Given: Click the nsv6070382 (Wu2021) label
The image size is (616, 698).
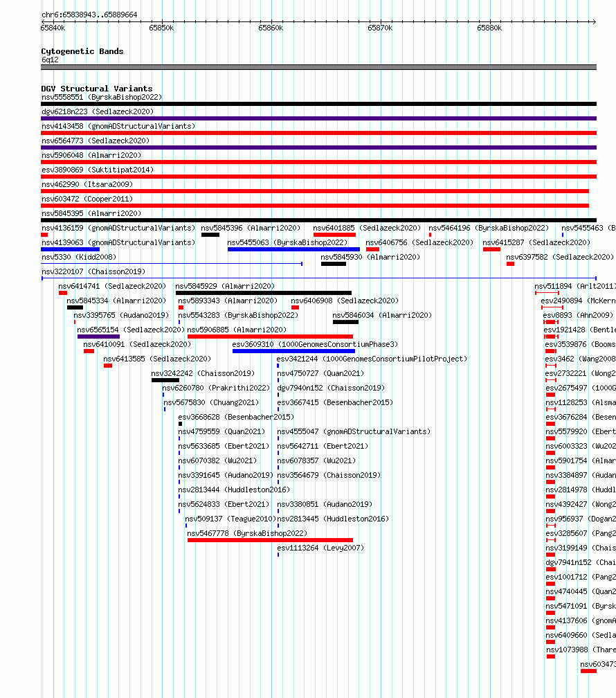Looking at the screenshot, I should coord(217,460).
